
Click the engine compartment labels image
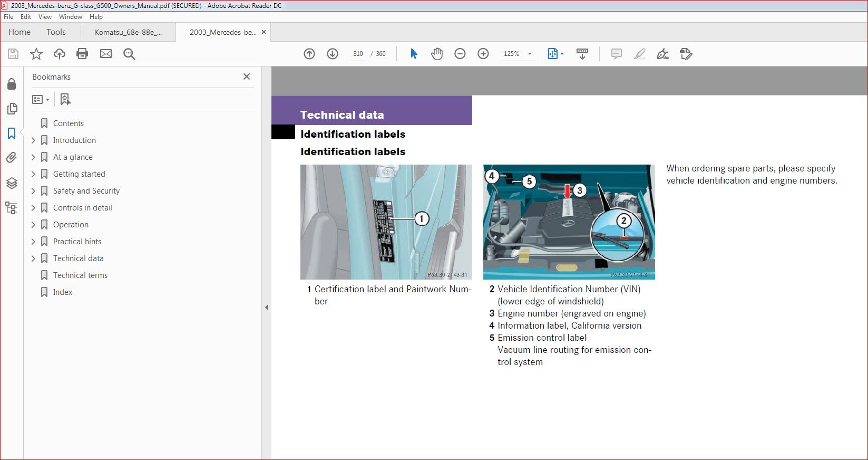point(569,222)
